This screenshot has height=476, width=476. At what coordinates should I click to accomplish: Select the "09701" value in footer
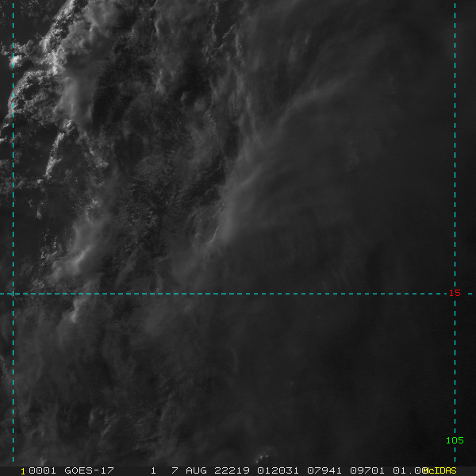(x=367, y=470)
